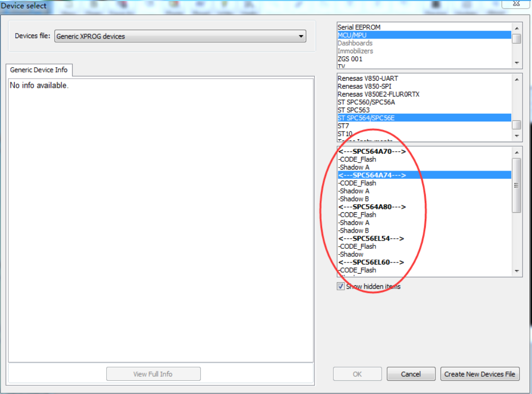Select the SPC564A70 header row

tap(424, 152)
